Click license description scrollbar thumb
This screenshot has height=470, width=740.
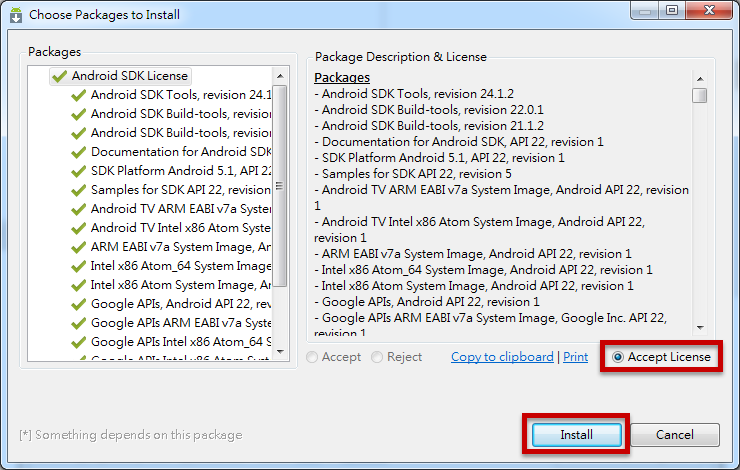coord(700,95)
